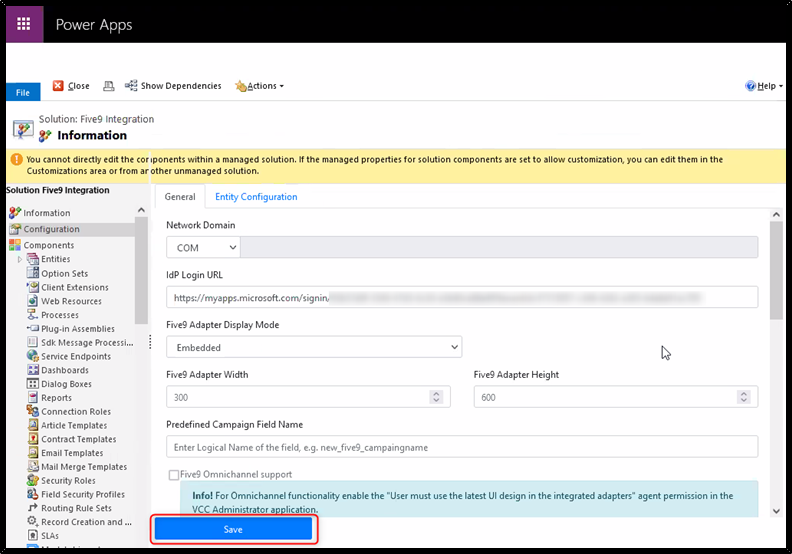Open the Actions menu dropdown arrow

pyautogui.click(x=281, y=86)
